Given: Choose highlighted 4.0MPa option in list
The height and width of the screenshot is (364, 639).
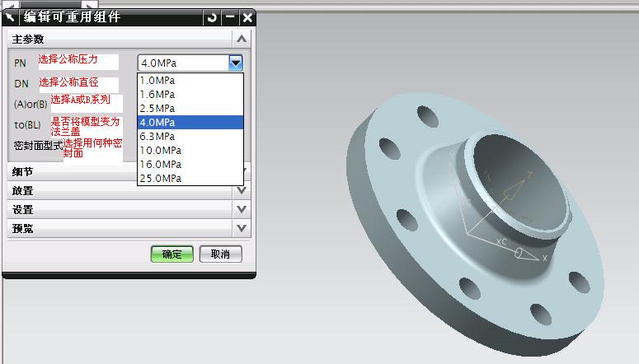Looking at the screenshot, I should (x=190, y=122).
